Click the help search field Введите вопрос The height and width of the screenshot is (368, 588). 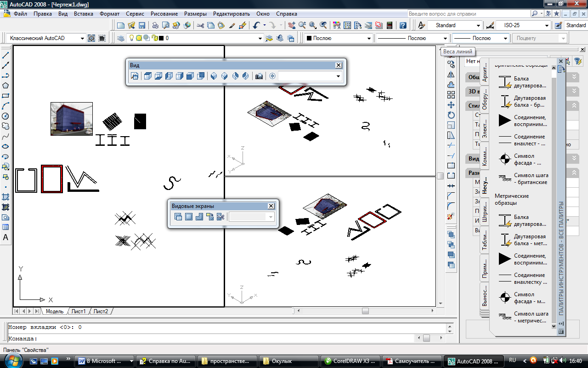click(468, 14)
